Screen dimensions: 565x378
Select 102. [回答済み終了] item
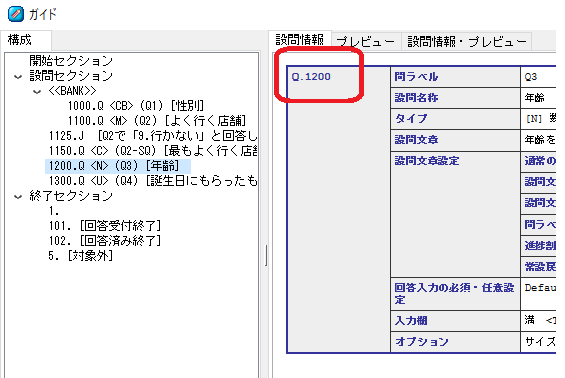(105, 241)
